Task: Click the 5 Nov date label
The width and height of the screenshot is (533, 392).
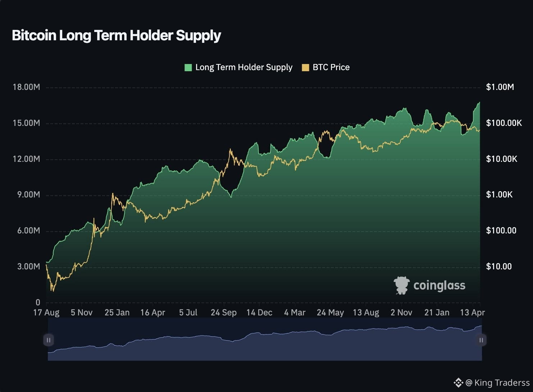Action: 82,313
